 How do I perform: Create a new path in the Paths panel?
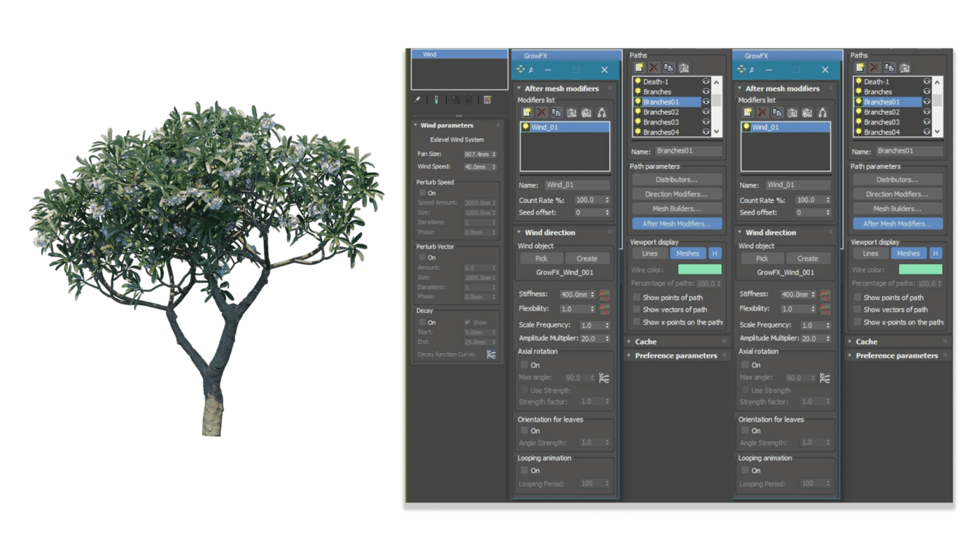(x=638, y=67)
